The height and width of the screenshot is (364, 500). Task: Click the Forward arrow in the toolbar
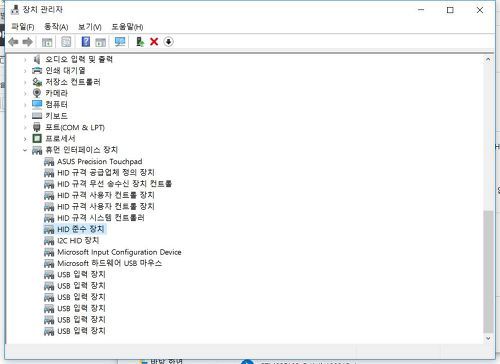pos(27,42)
